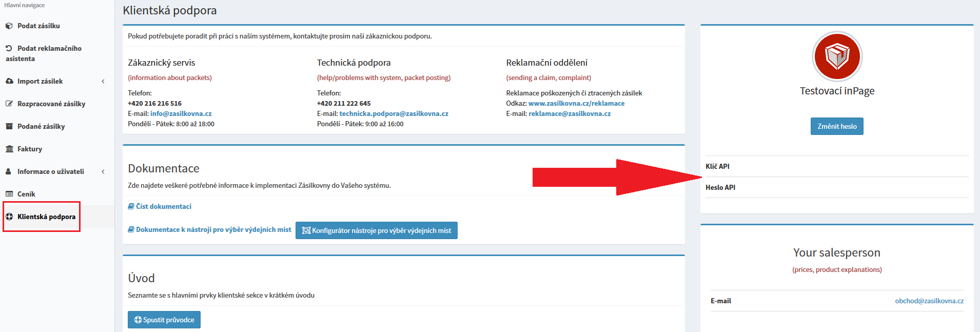
Task: Click the archive icon beside Podané zásilky
Action: [9, 126]
